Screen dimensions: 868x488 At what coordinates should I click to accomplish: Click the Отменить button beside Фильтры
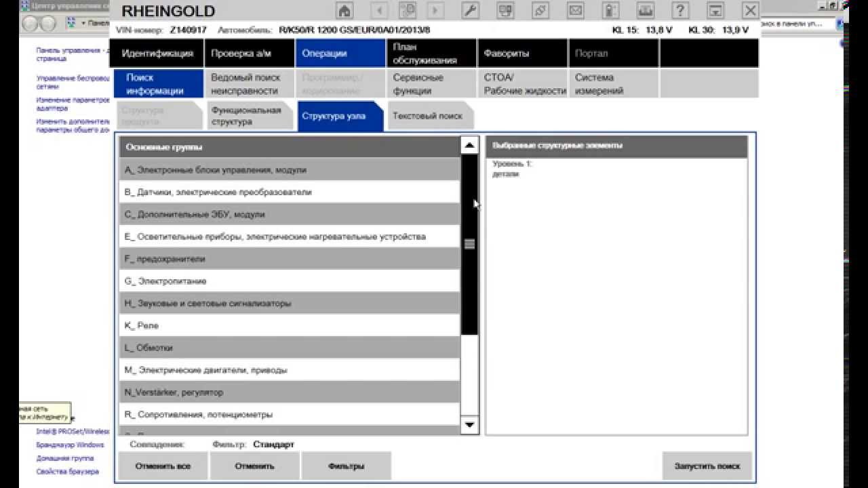[x=254, y=466]
